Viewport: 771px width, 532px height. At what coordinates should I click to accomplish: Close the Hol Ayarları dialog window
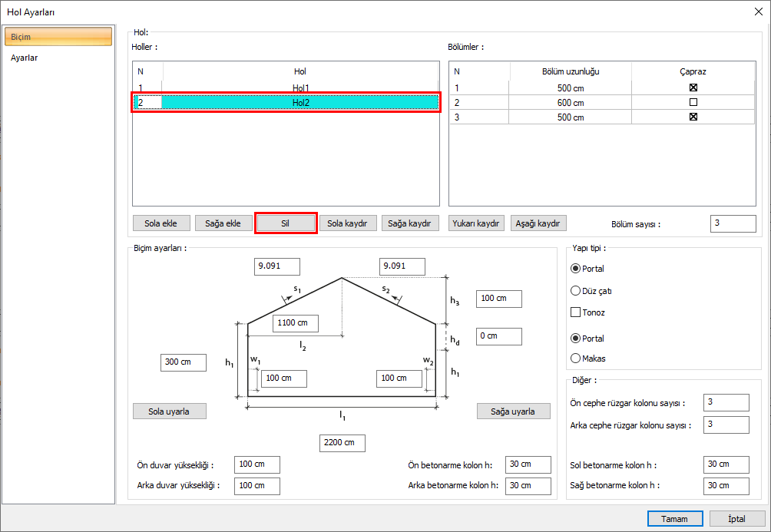point(757,11)
